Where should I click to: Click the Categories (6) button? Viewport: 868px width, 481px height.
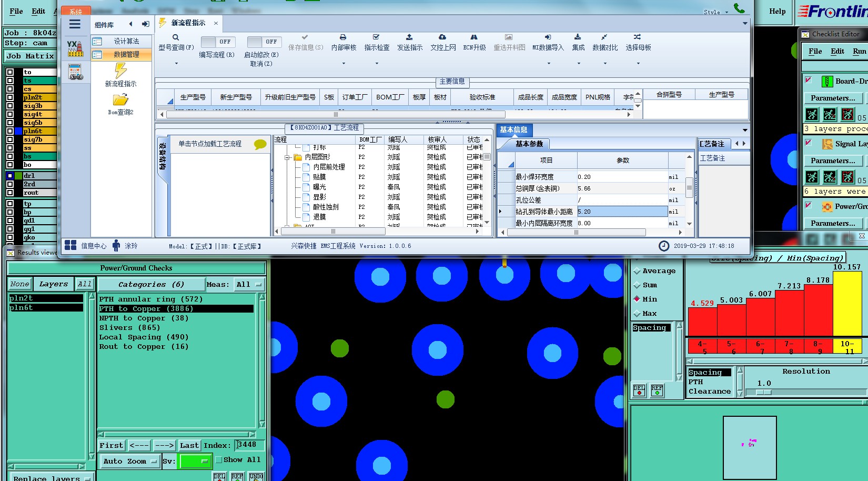click(151, 285)
